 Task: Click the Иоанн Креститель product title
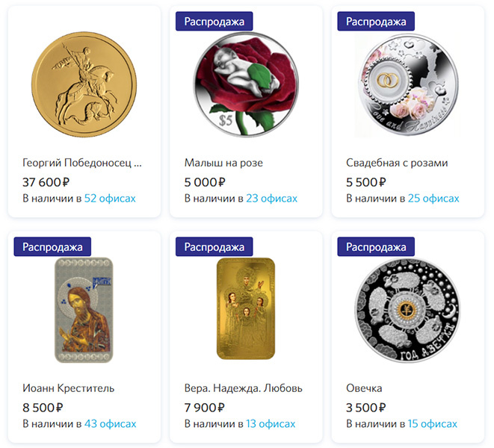coord(68,388)
